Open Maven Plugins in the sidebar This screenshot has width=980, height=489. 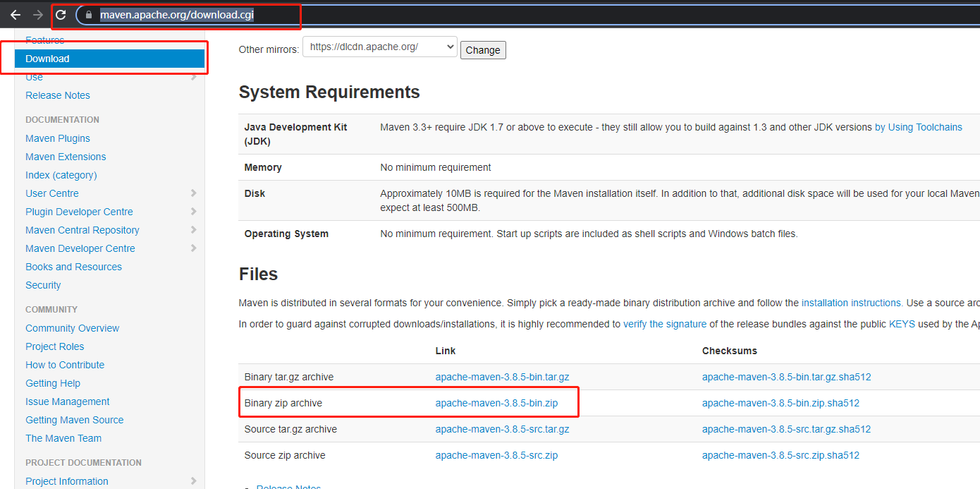pos(58,138)
